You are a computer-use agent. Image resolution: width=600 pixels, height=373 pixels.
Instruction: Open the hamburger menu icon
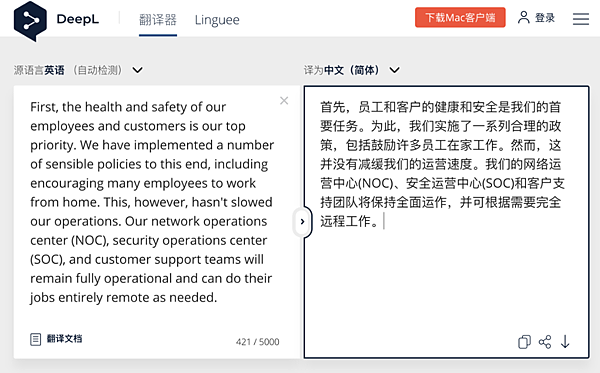580,18
